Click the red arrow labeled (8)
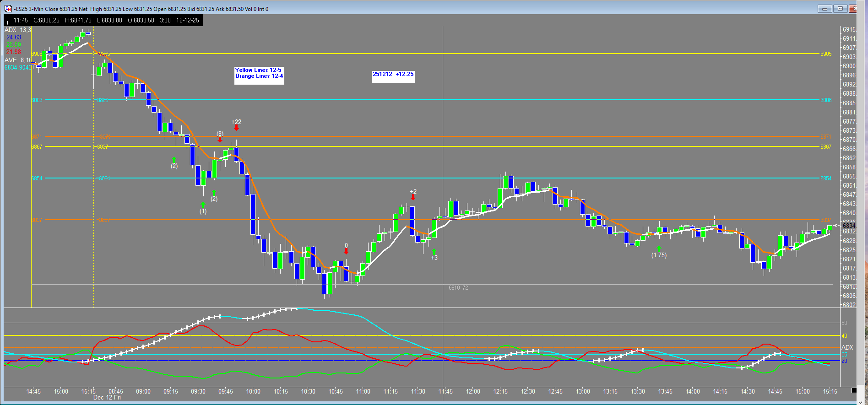 coord(220,140)
